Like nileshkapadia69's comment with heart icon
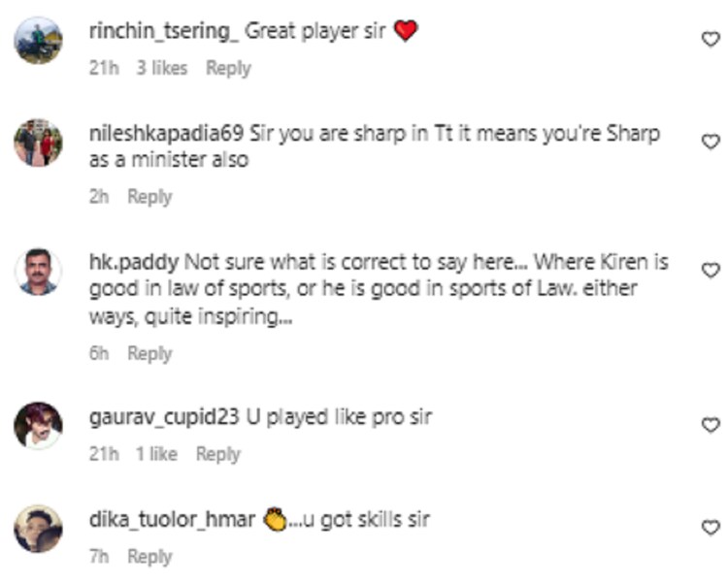Screen dimensions: 728x583 (x=710, y=142)
